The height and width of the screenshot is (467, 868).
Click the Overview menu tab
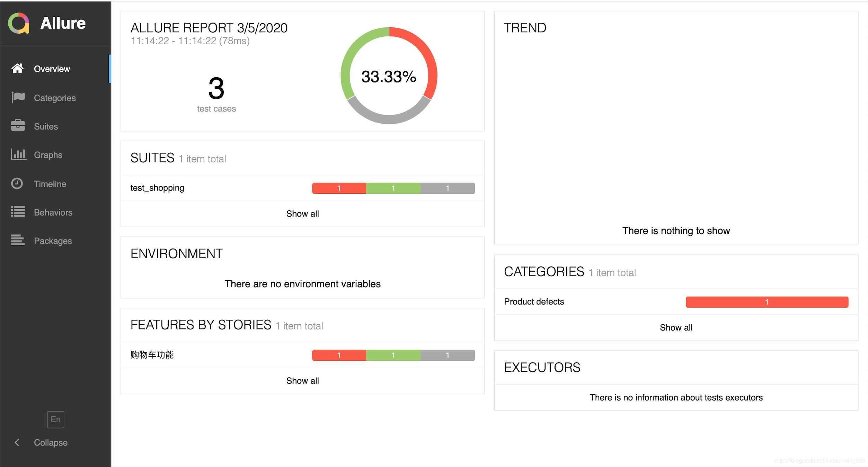pos(52,69)
